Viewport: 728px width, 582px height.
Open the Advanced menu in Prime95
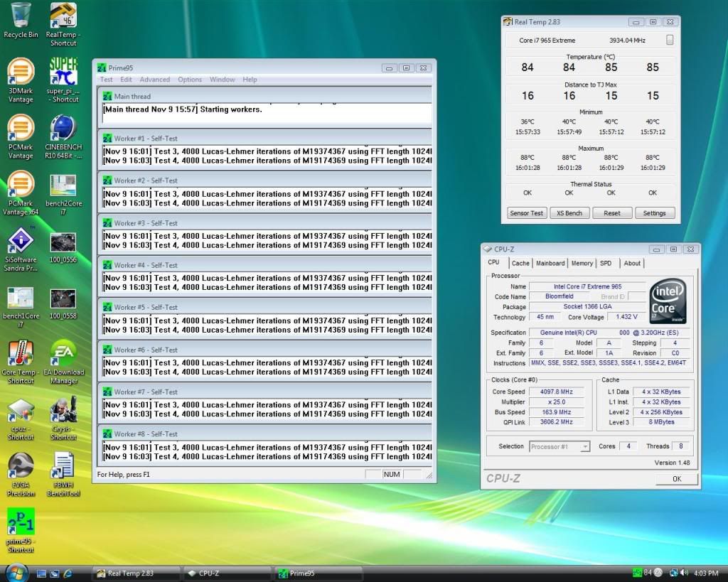(154, 80)
